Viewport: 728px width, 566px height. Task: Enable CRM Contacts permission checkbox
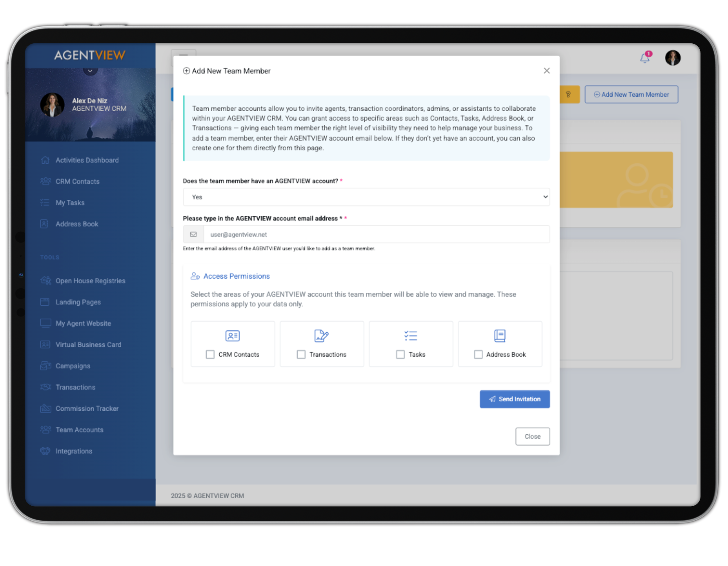click(210, 355)
